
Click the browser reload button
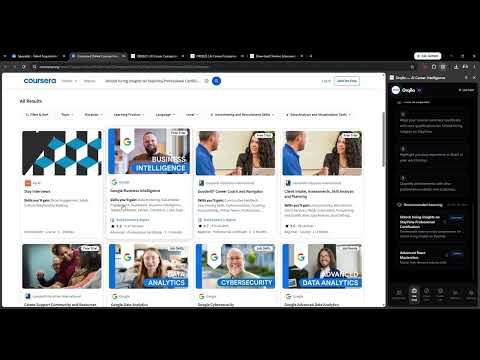click(x=24, y=67)
